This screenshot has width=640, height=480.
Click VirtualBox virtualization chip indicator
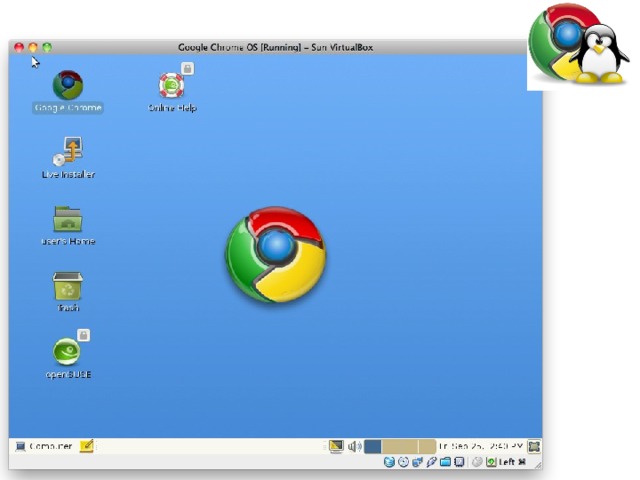click(x=459, y=462)
